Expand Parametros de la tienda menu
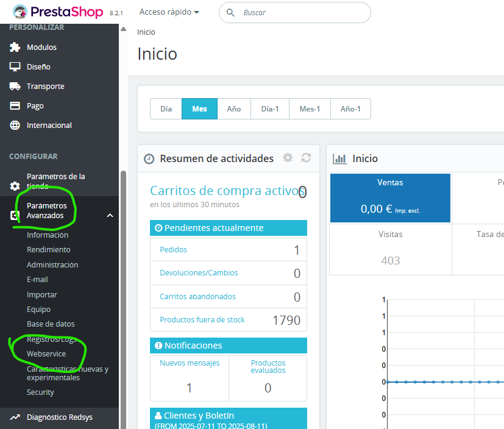 click(55, 181)
